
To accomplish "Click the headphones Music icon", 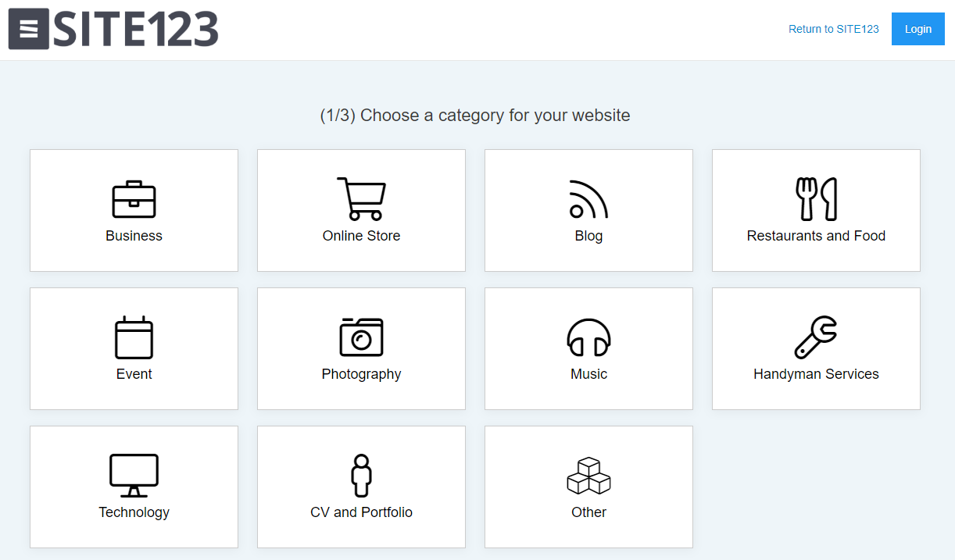I will [588, 337].
